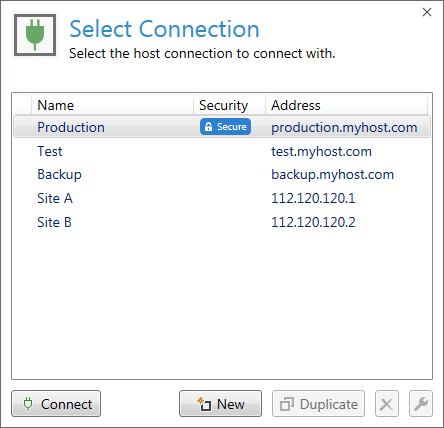
Task: Close the Select Connection dialog
Action: click(427, 12)
